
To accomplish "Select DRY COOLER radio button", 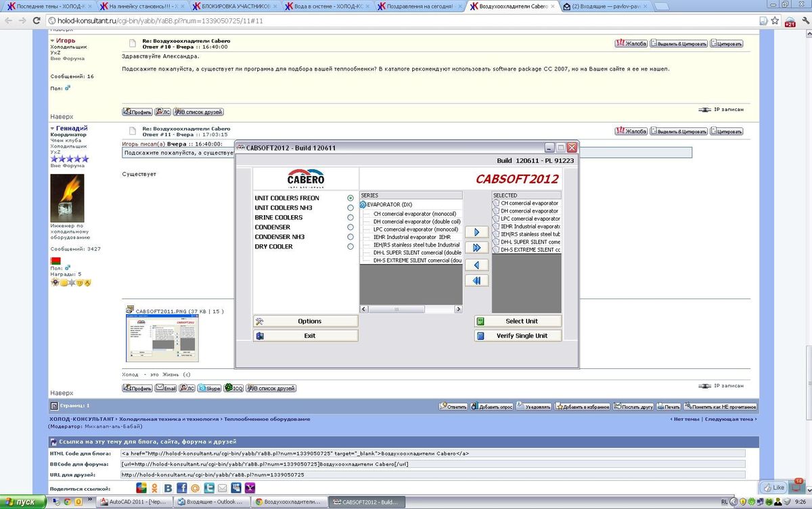I will (x=351, y=246).
